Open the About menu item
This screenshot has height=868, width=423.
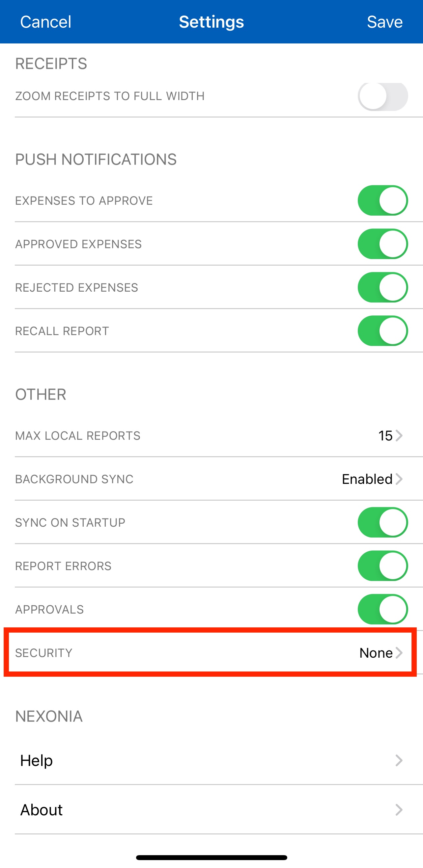42,810
